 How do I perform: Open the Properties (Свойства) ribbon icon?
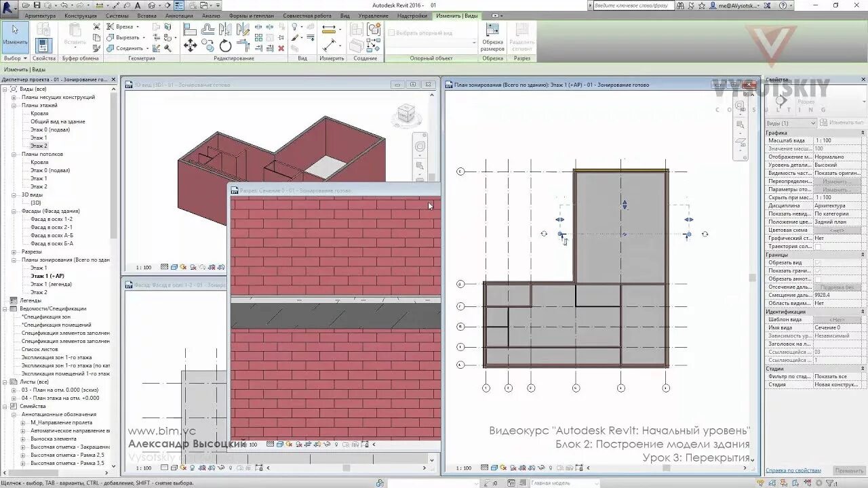tap(43, 45)
